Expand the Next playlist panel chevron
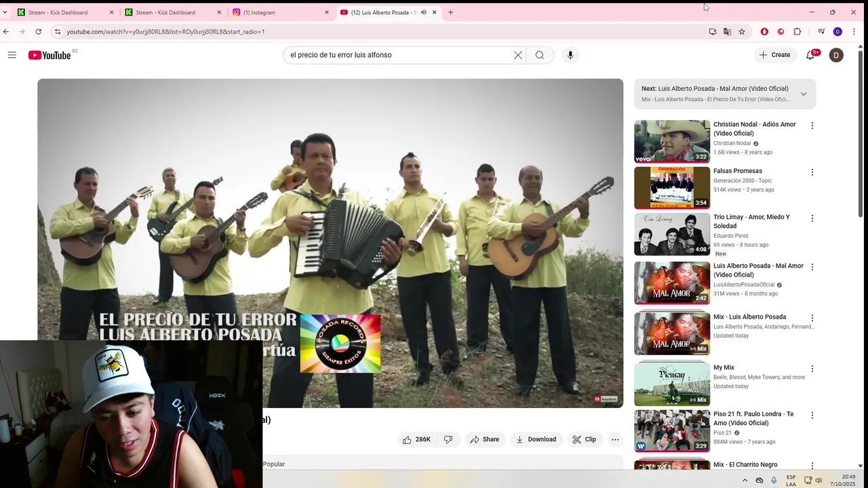868x488 pixels. point(804,94)
